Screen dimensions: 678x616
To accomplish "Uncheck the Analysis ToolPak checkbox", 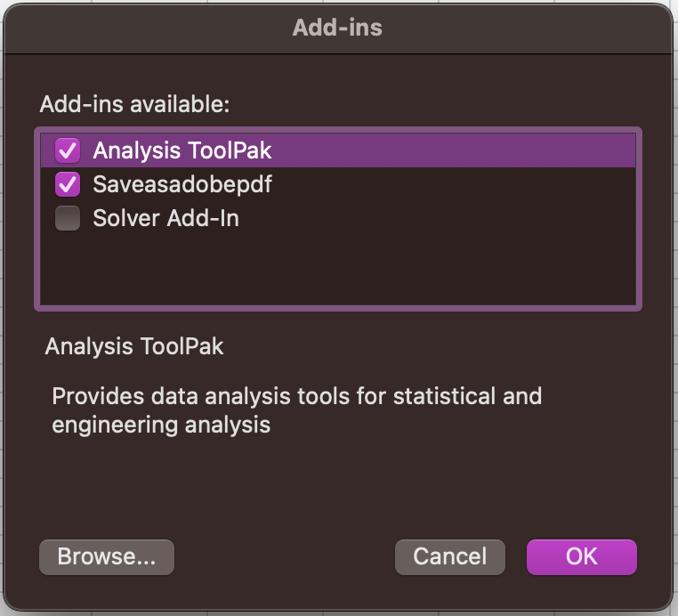I will coord(68,150).
